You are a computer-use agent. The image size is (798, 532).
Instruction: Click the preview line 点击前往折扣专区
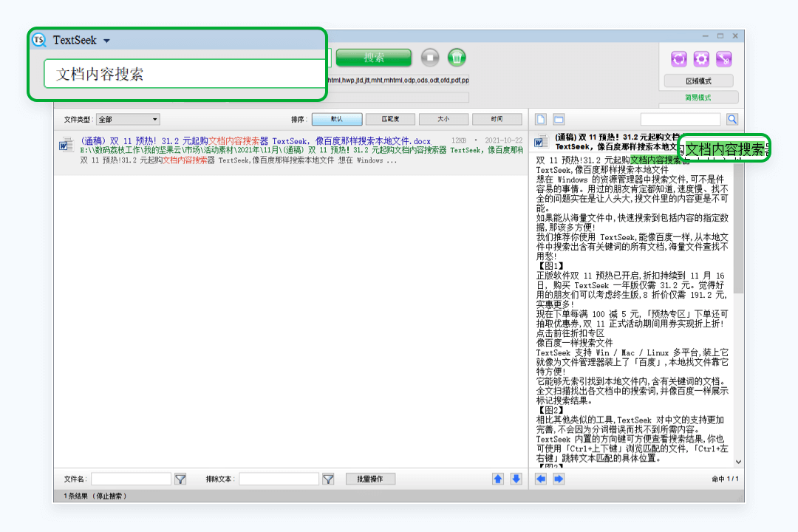coord(570,333)
